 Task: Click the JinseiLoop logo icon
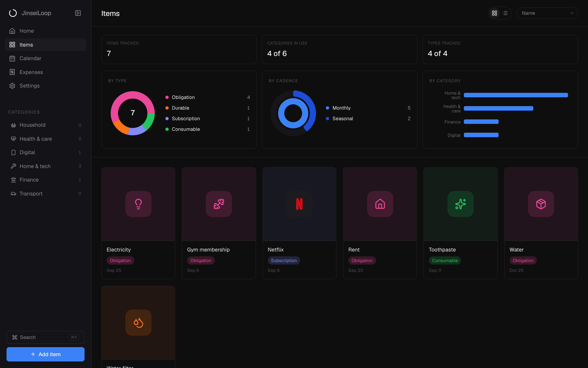point(13,13)
